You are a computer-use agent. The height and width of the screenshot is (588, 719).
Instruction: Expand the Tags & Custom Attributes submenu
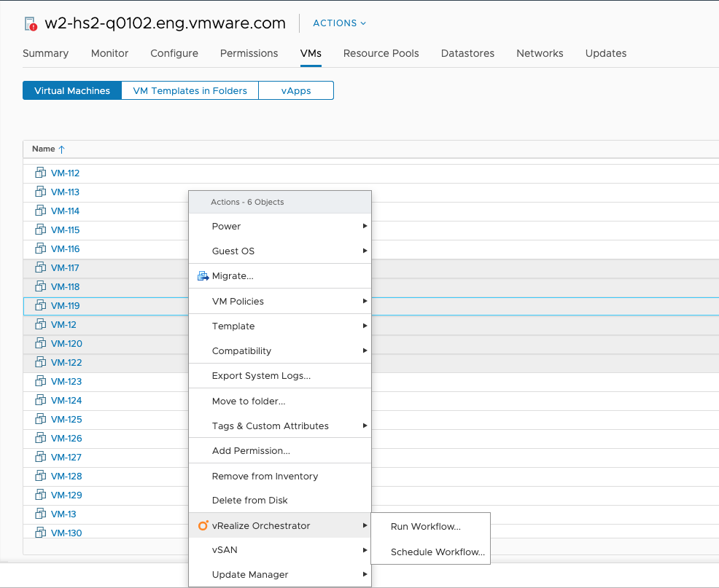pyautogui.click(x=365, y=426)
